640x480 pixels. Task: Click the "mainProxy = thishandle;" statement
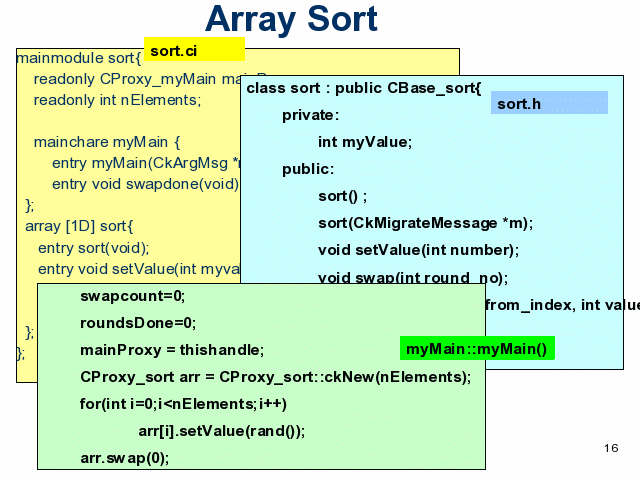[x=172, y=350]
